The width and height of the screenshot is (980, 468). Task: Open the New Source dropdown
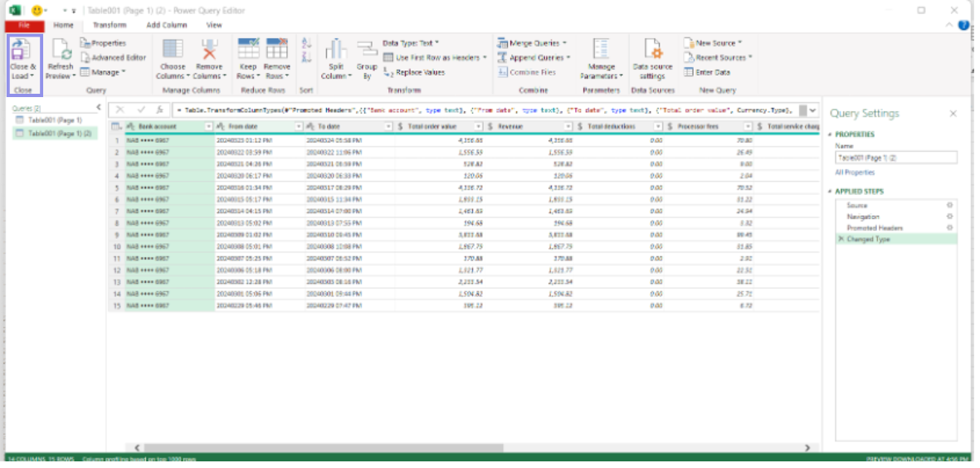click(739, 43)
